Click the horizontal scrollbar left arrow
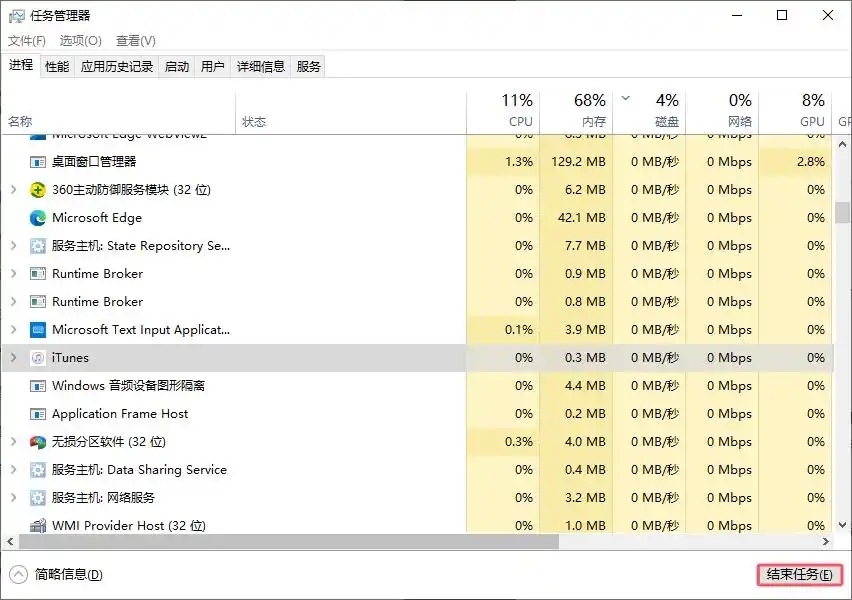 pos(10,541)
